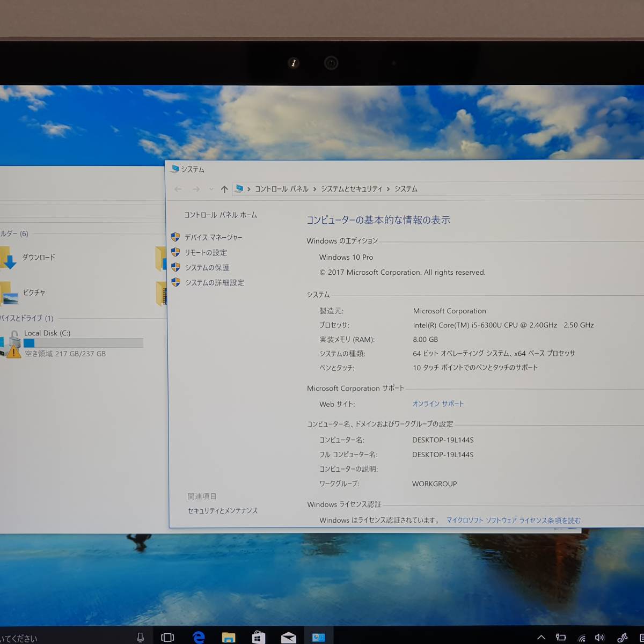Screen dimensions: 644x644
Task: Click システムとセキュリティ breadcrumb
Action: pos(352,189)
